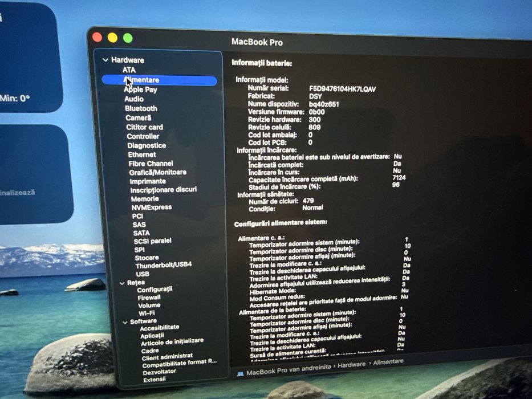Open Dezvoltator under Software
Viewport: 532px width, 399px height.
click(x=160, y=372)
